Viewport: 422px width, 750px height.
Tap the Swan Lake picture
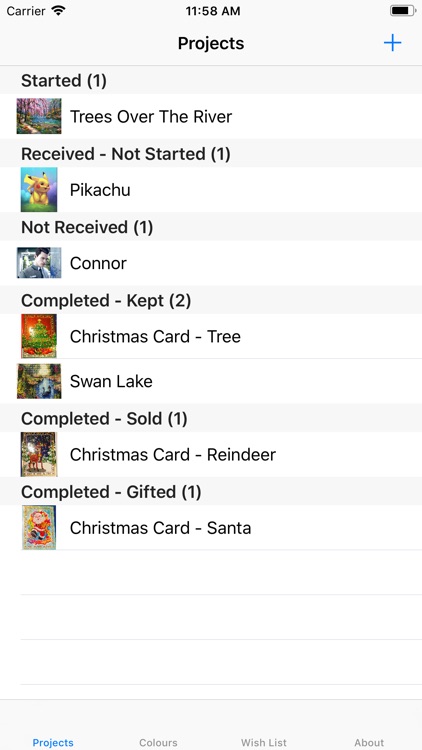tap(39, 381)
